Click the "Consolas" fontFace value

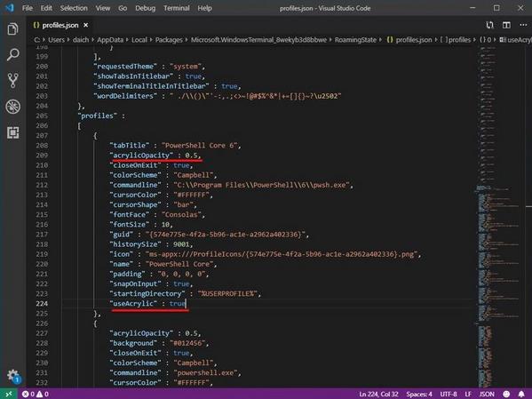(181, 215)
